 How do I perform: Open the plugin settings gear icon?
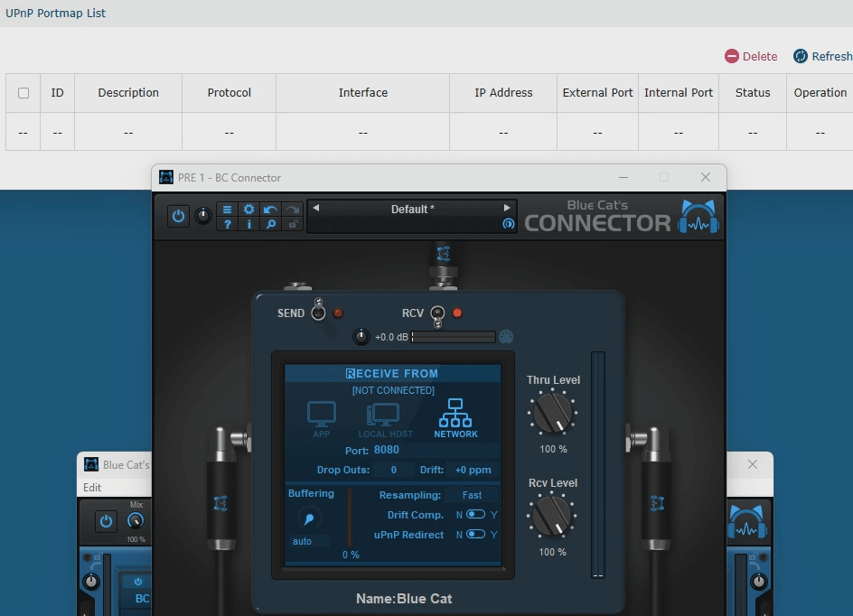[x=248, y=210]
